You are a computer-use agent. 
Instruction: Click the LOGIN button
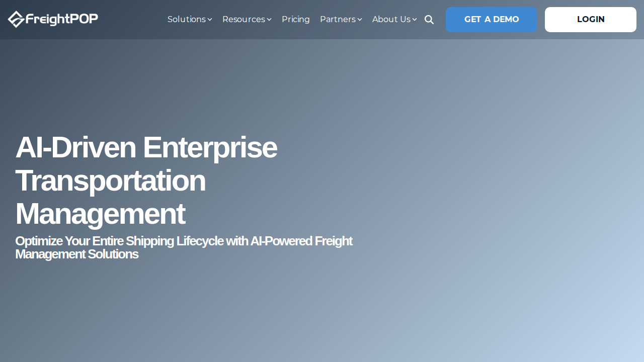591,20
